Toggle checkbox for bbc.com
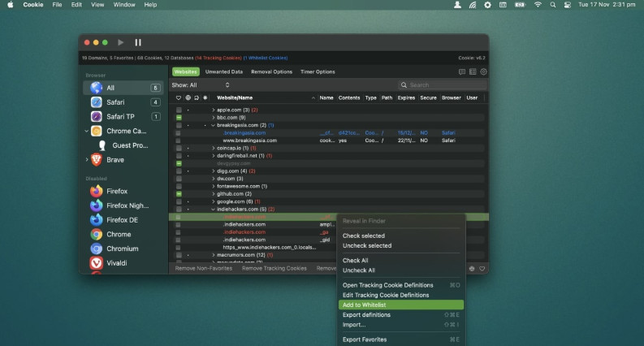 coord(179,118)
